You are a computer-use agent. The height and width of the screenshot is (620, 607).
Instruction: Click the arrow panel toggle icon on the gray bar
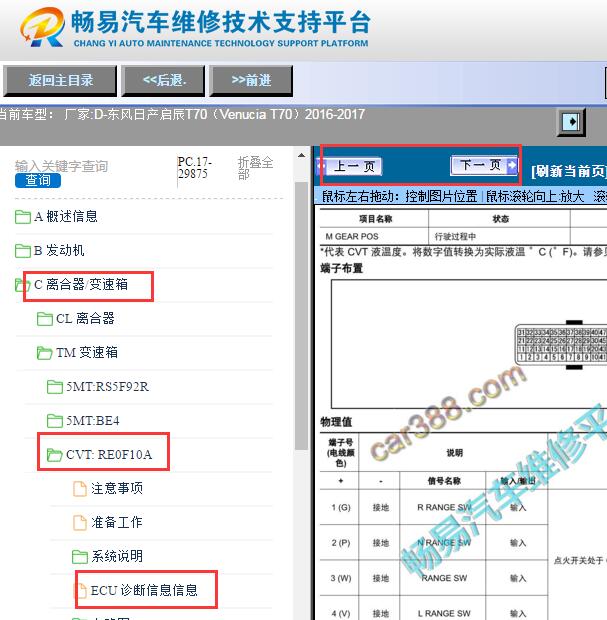click(x=571, y=122)
